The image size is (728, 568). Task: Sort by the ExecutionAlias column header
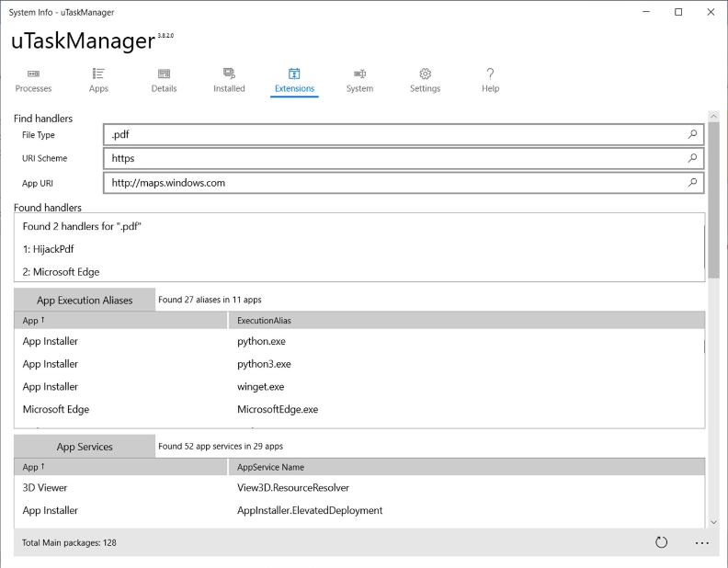(467, 321)
